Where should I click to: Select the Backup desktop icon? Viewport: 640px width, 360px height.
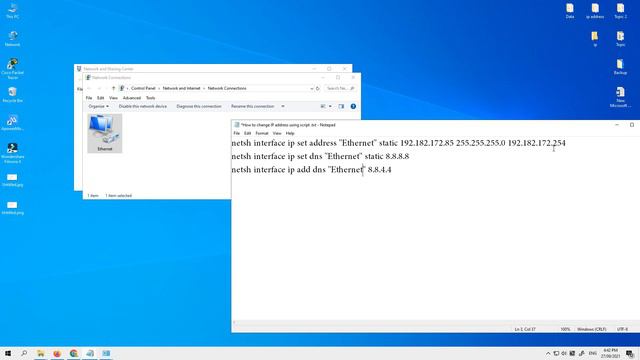[620, 67]
